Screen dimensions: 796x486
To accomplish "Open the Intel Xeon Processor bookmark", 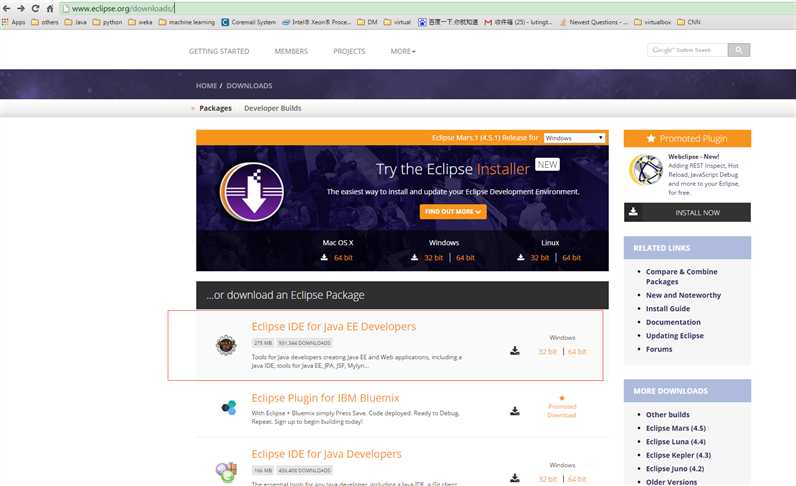I will click(316, 22).
